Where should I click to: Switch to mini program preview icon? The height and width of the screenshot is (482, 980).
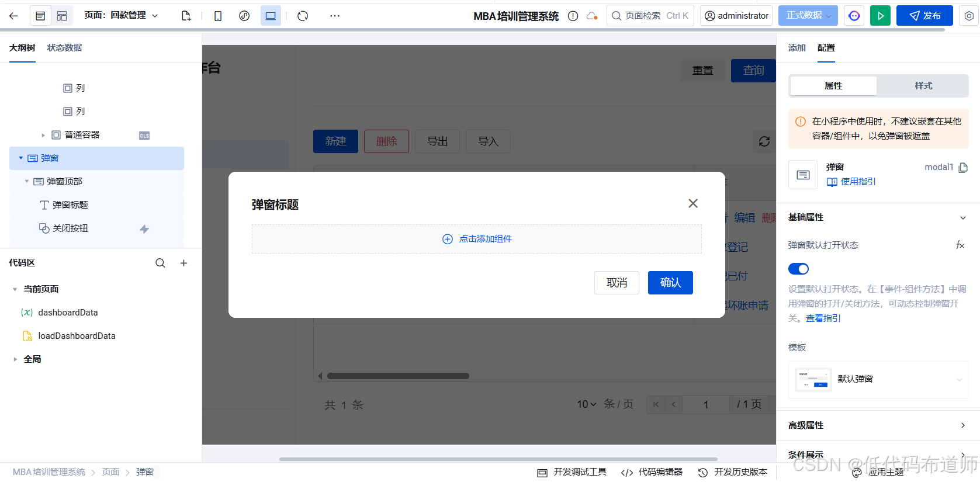244,16
